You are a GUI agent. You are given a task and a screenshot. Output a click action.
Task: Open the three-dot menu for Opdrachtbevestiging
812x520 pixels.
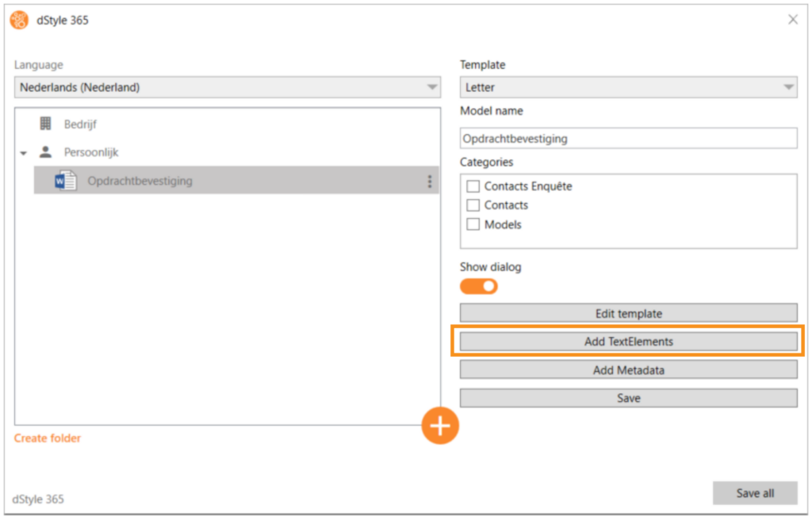[x=429, y=181]
